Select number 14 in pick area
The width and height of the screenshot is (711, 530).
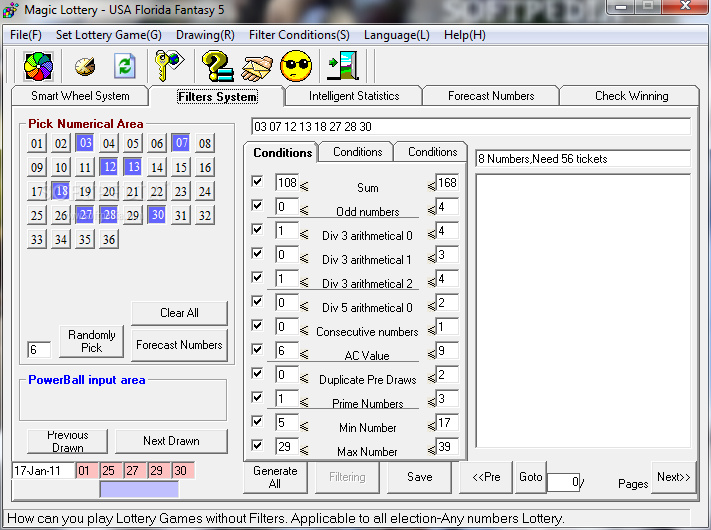[157, 167]
